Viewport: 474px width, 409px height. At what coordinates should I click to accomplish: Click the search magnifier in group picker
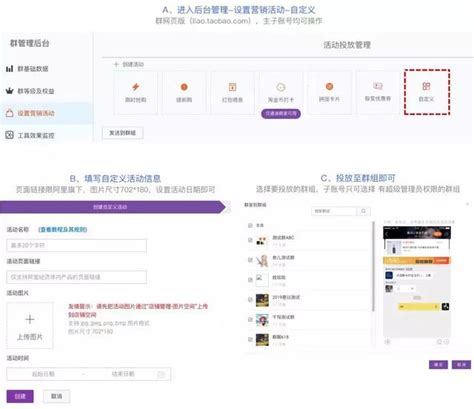click(363, 211)
